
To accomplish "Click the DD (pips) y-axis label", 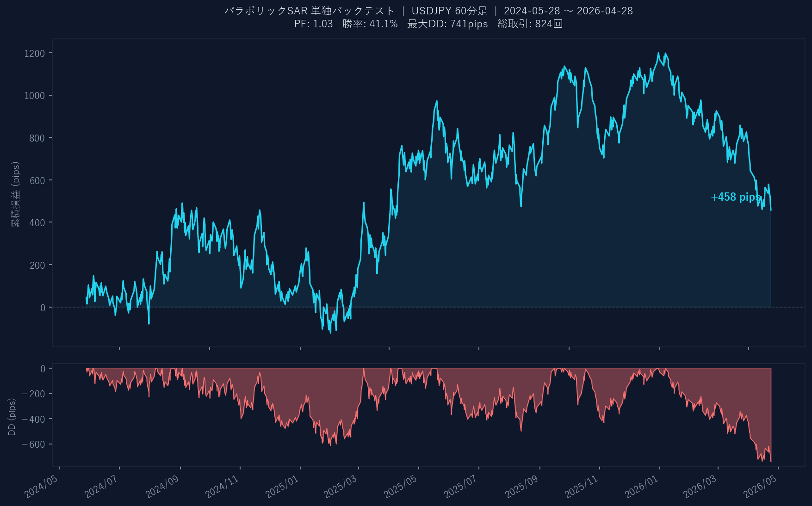I will pyautogui.click(x=12, y=417).
